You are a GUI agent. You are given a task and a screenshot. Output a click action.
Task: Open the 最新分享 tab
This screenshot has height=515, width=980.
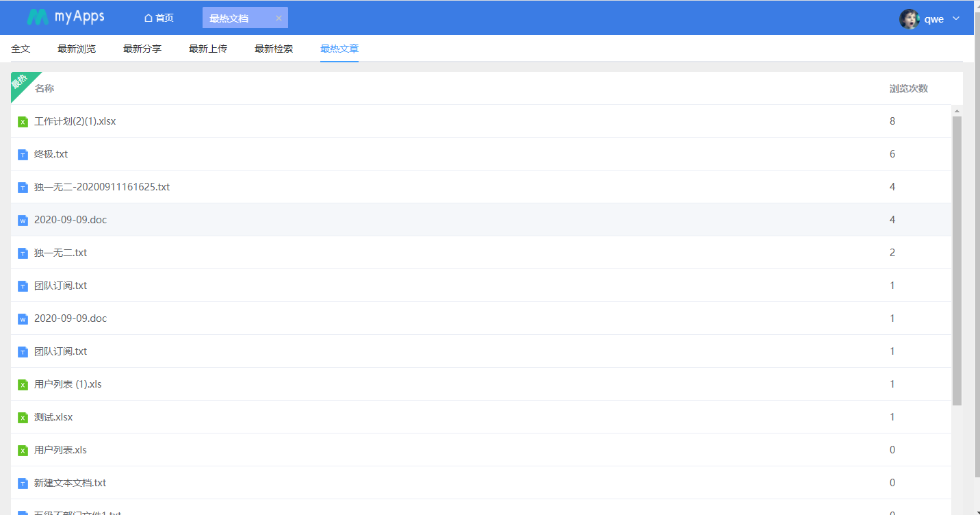[x=142, y=49]
